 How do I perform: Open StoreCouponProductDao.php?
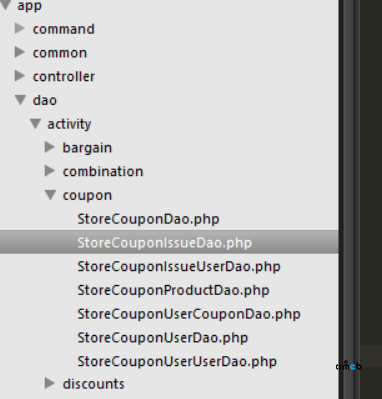(x=173, y=290)
